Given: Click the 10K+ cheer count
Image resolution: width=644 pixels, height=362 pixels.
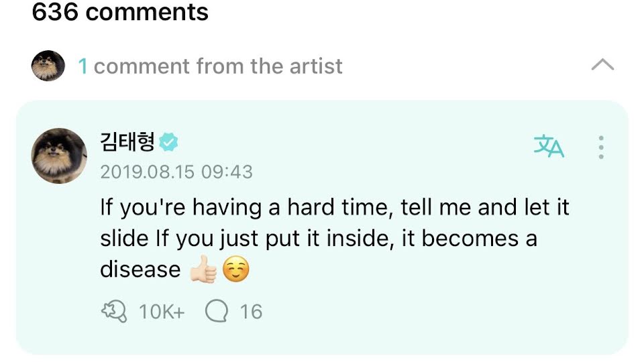Looking at the screenshot, I should point(162,312).
